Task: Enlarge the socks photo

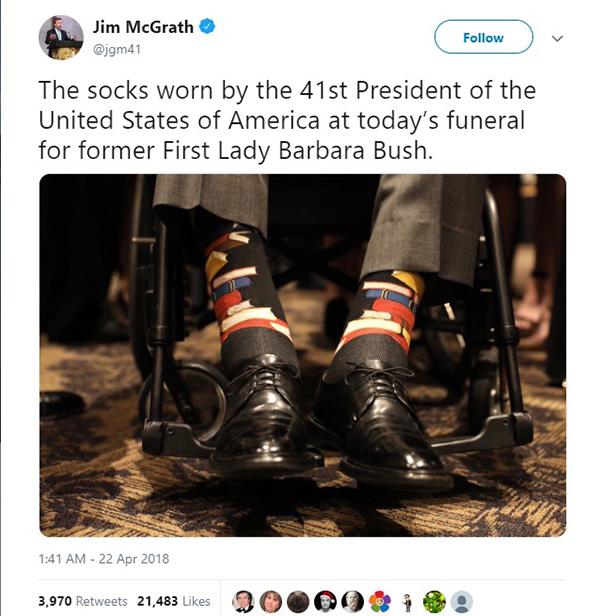Action: [302, 355]
